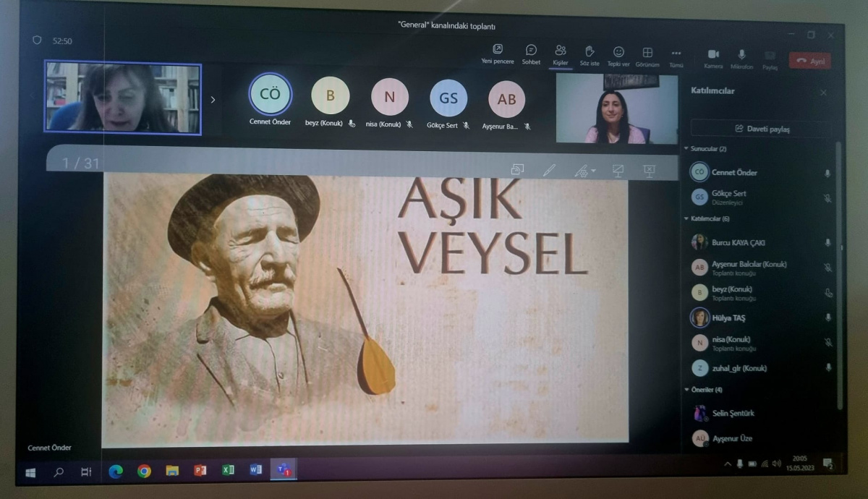Select zuhal_glr (Konuk) in participants list
Viewport: 868px width, 499px height.
[761, 368]
